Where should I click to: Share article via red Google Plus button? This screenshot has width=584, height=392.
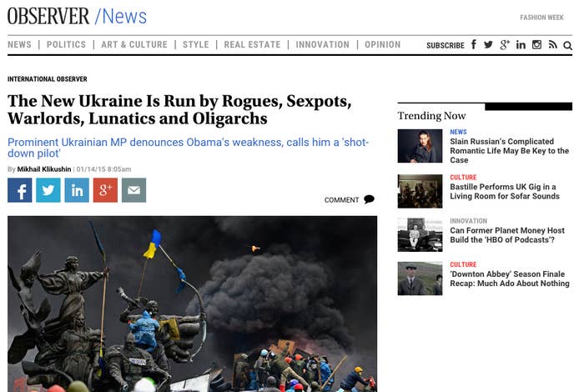105,190
